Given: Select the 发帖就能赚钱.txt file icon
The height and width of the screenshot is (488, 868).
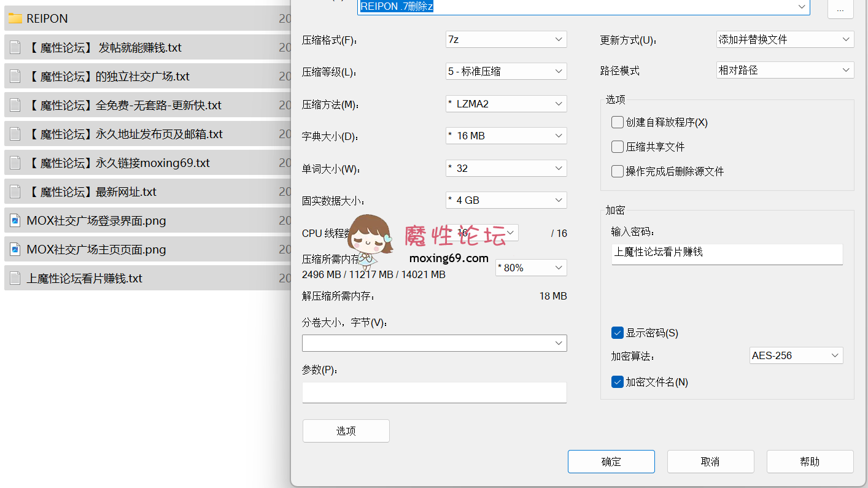Looking at the screenshot, I should 15,47.
